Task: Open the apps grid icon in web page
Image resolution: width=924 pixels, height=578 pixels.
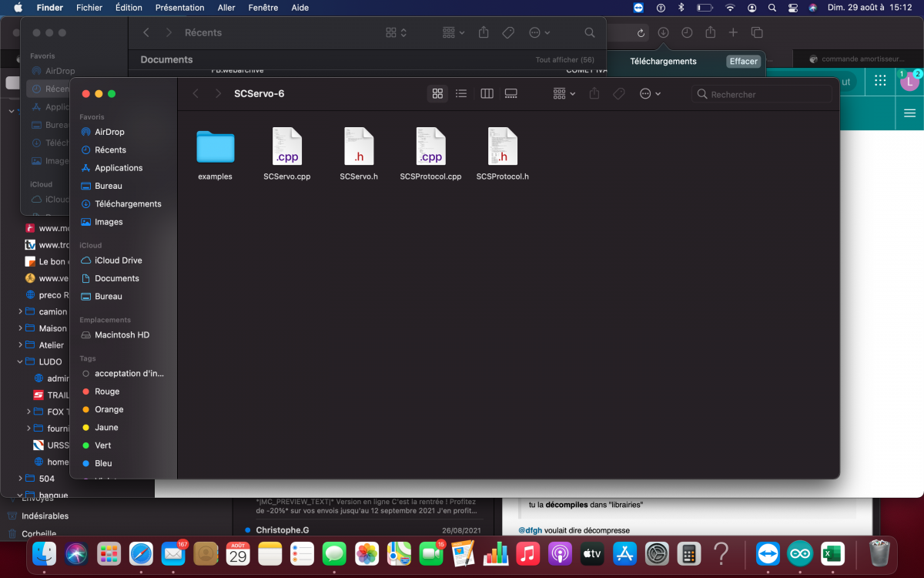Action: [x=880, y=81]
